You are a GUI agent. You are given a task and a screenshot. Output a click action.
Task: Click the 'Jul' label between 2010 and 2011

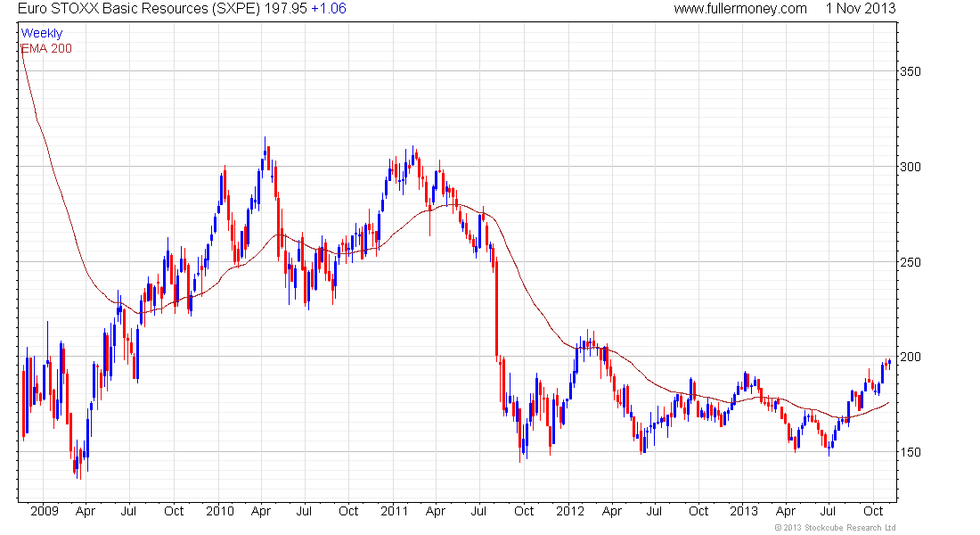304,511
